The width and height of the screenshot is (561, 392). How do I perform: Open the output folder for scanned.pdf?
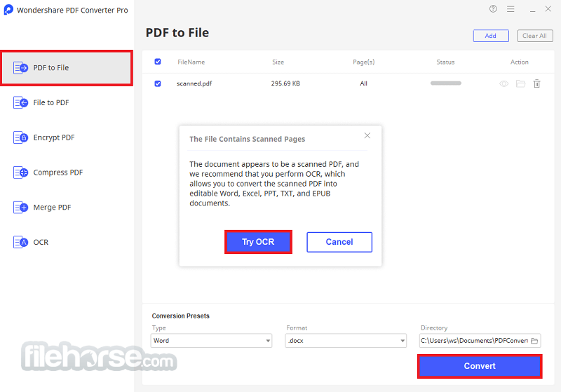pyautogui.click(x=520, y=83)
